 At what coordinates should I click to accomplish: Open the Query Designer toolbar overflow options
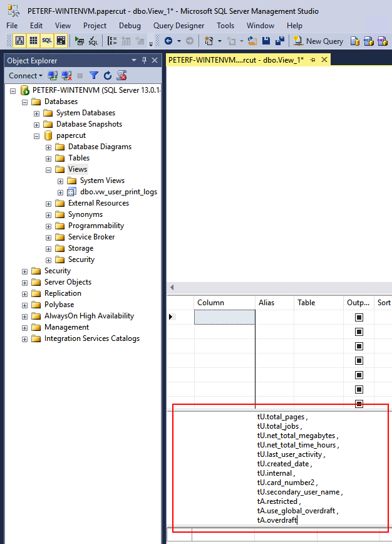tap(151, 43)
